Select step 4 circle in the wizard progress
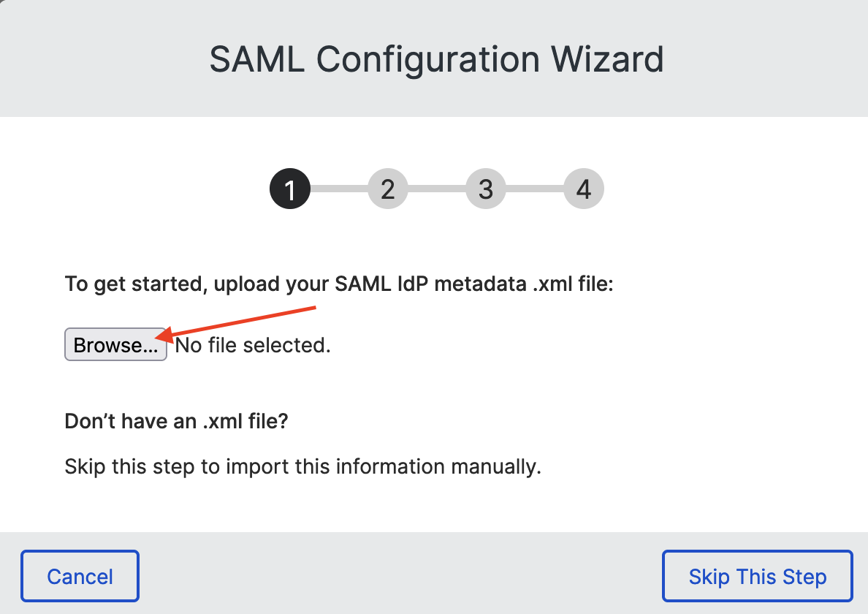The width and height of the screenshot is (868, 614). pyautogui.click(x=584, y=189)
